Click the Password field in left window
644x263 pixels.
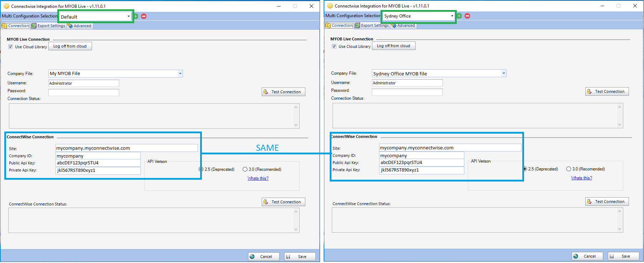[x=84, y=93]
